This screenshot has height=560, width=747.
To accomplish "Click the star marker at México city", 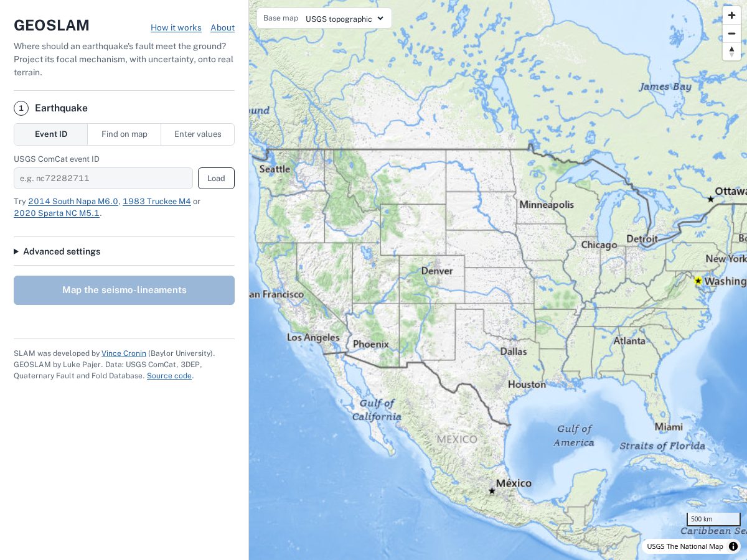I will pos(492,491).
